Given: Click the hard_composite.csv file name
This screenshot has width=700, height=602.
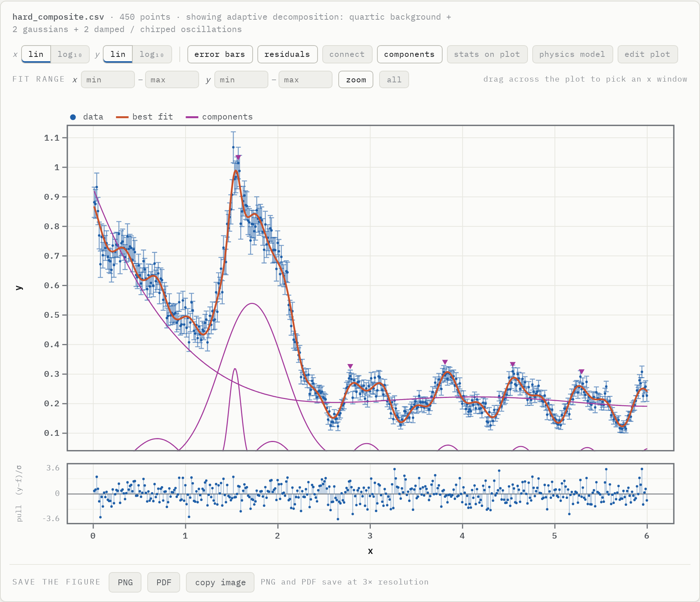Looking at the screenshot, I should 58,17.
